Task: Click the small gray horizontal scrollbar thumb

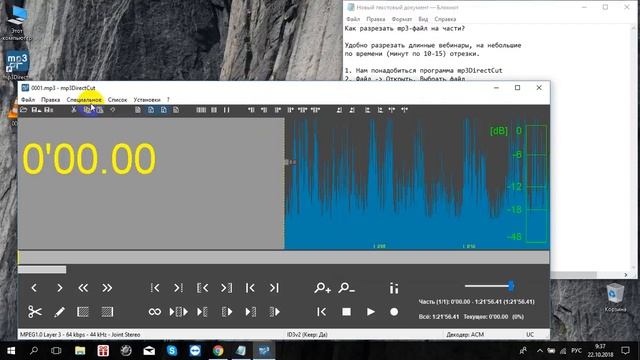Action: [42, 269]
